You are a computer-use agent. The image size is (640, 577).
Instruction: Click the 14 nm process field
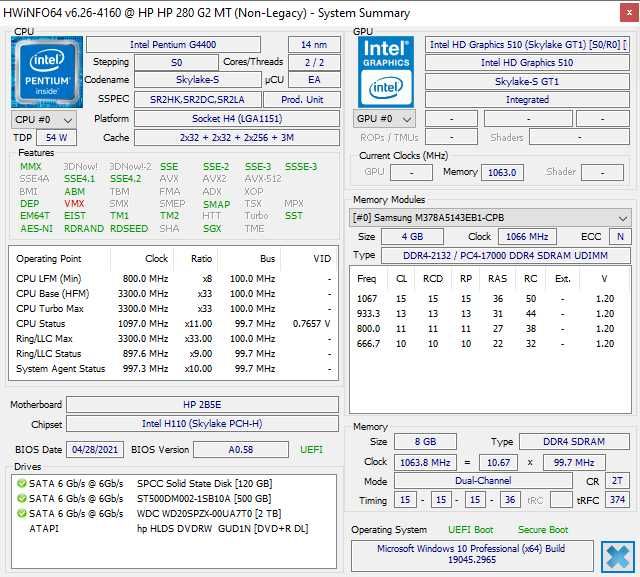tap(314, 44)
